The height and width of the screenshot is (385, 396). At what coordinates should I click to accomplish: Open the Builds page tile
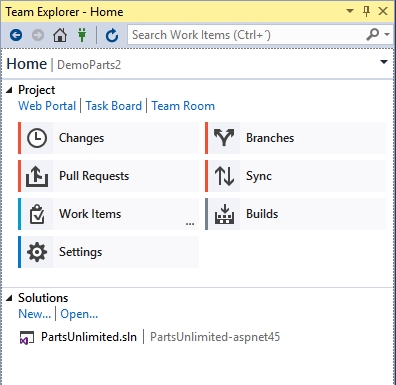(x=296, y=214)
